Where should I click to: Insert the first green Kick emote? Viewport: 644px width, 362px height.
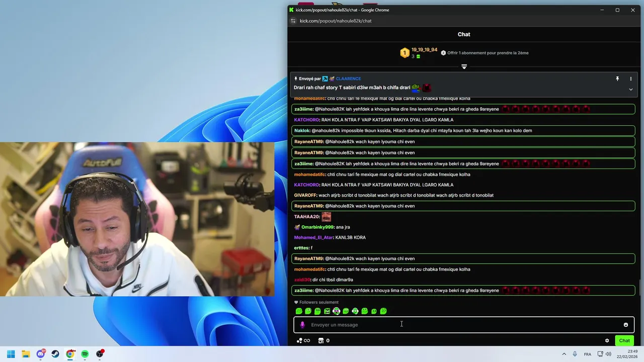pyautogui.click(x=299, y=311)
